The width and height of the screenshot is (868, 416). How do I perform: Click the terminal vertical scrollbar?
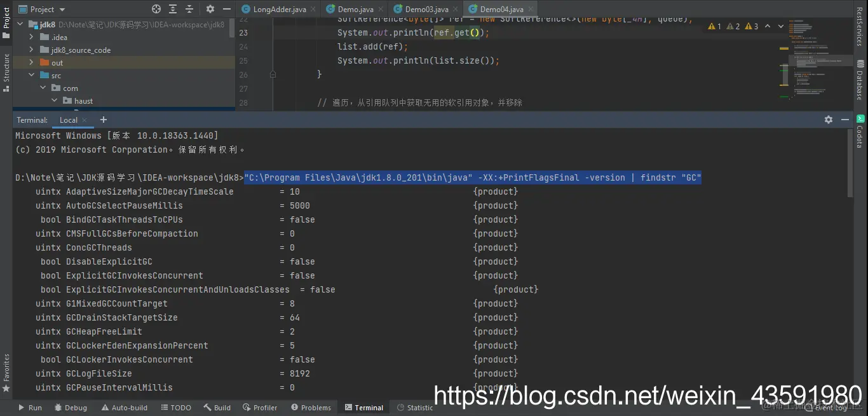850,162
